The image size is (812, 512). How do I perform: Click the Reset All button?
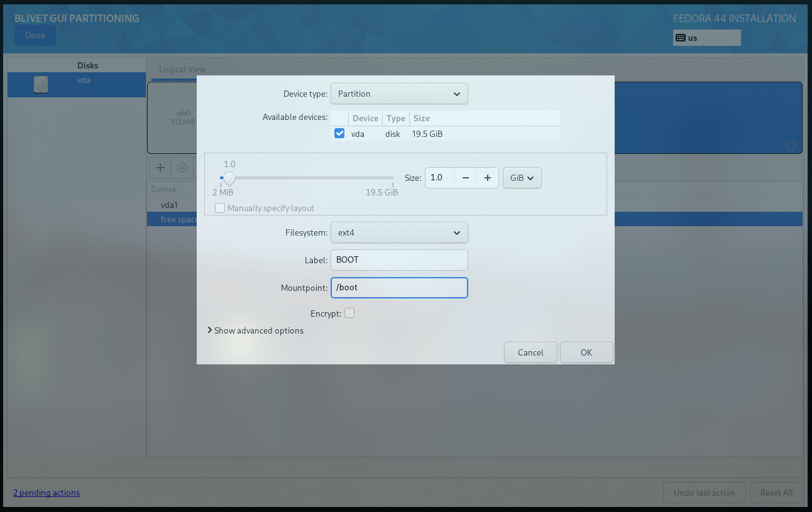(776, 493)
